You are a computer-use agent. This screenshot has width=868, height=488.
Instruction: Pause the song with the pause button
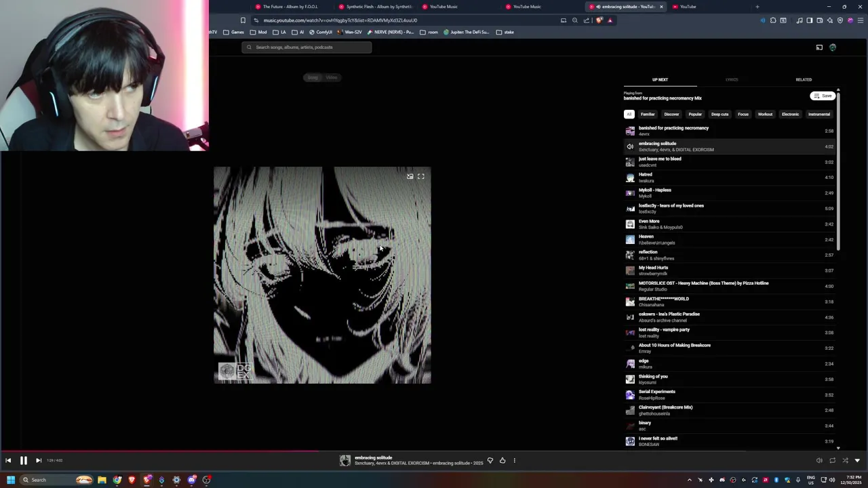tap(23, 460)
